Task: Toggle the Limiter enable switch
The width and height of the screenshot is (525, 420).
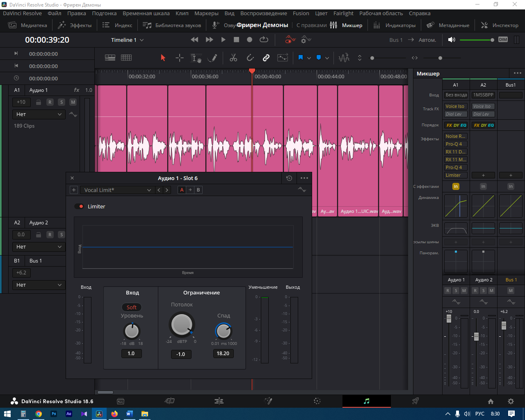Action: click(79, 206)
